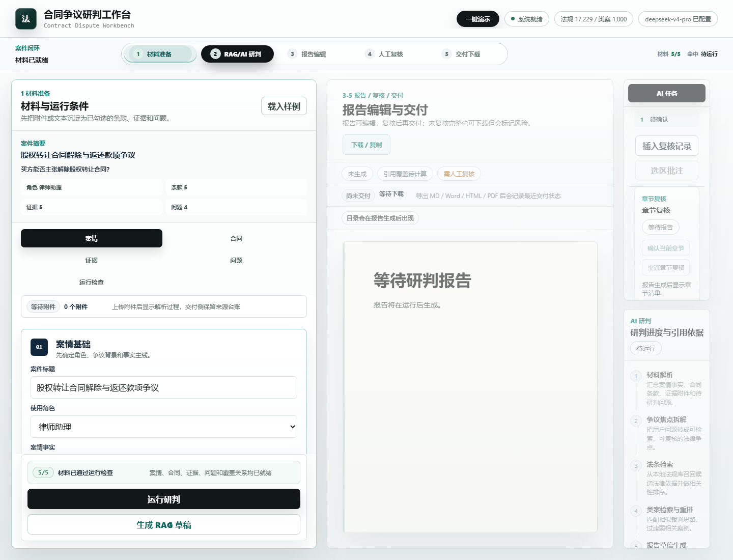Click the 需人工复核 chip
Image resolution: width=733 pixels, height=560 pixels.
[459, 174]
